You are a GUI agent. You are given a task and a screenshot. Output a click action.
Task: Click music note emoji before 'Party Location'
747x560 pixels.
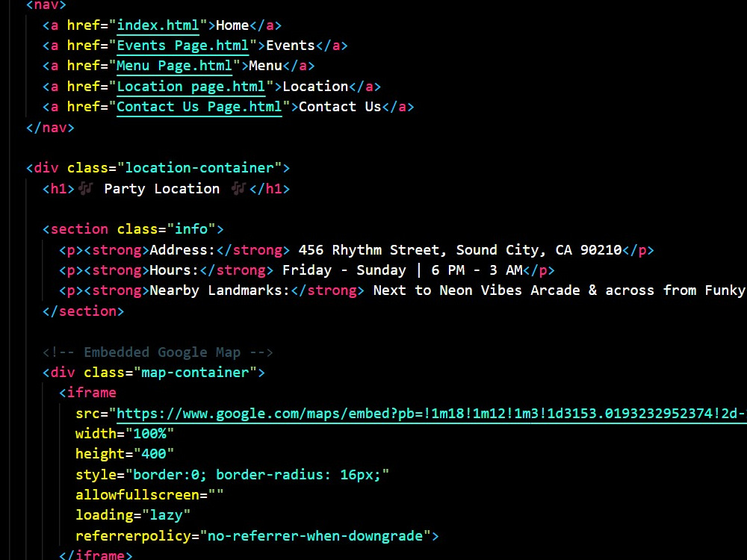coord(86,189)
